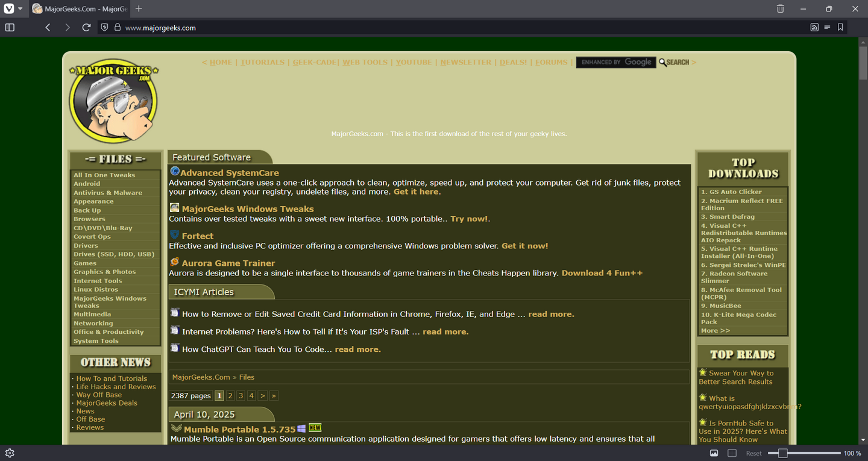Go to next page with > button
This screenshot has width=868, height=461.
click(x=263, y=396)
